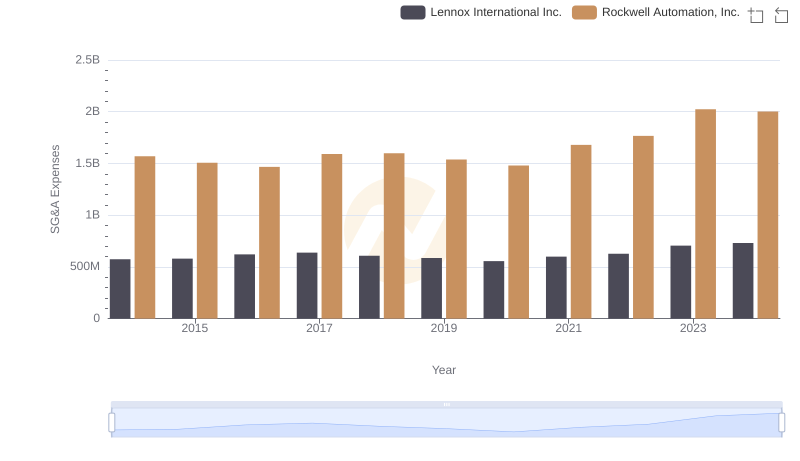
Task: Click the Lennox International Inc. legend label
Action: [496, 12]
